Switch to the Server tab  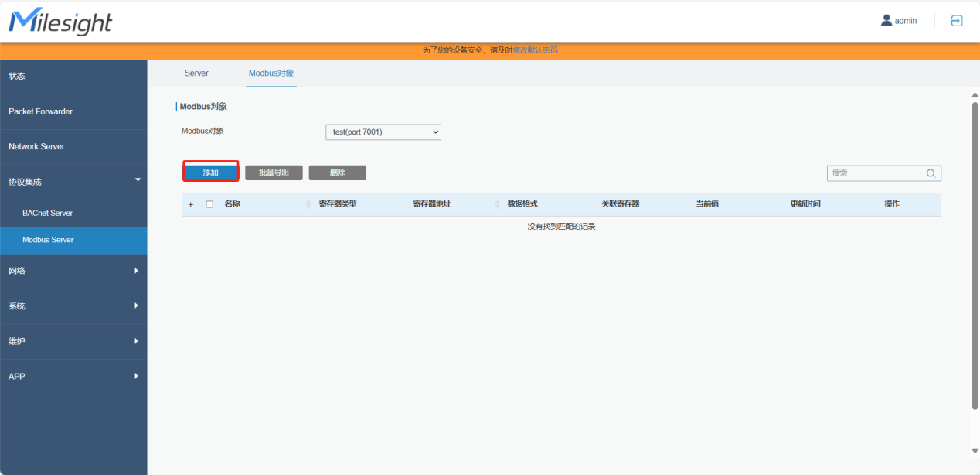[x=196, y=73]
